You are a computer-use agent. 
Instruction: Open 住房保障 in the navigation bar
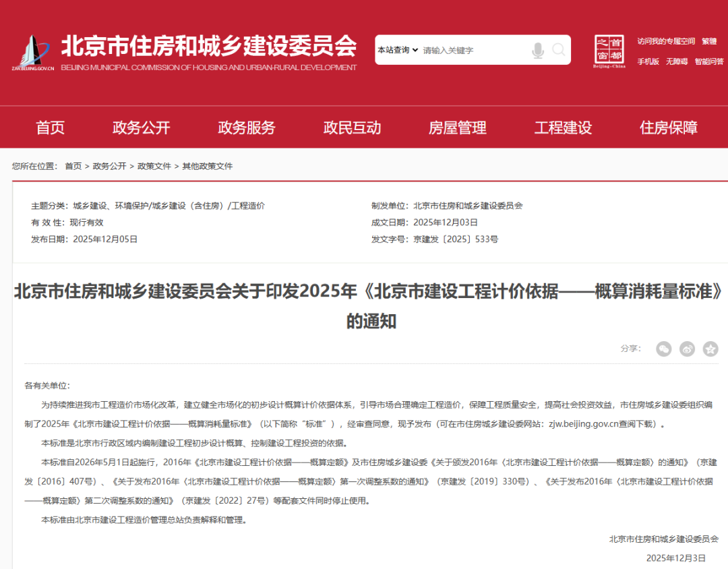coord(669,127)
